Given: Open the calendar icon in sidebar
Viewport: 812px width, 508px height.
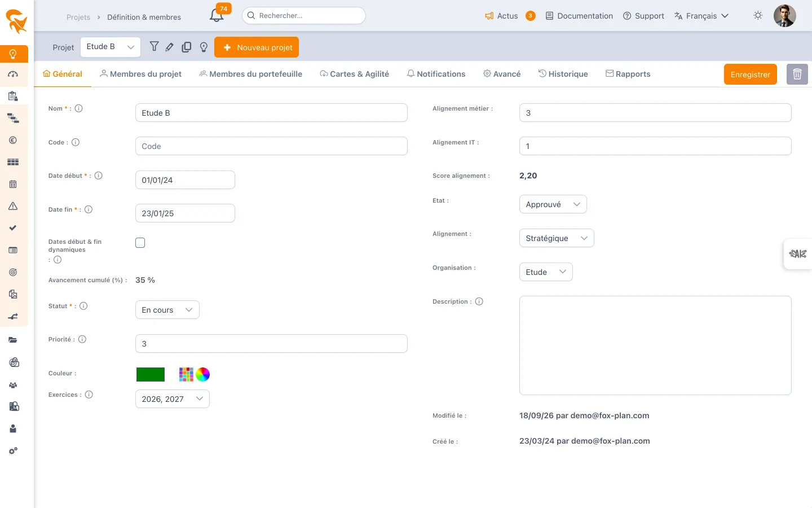Looking at the screenshot, I should coord(13,184).
